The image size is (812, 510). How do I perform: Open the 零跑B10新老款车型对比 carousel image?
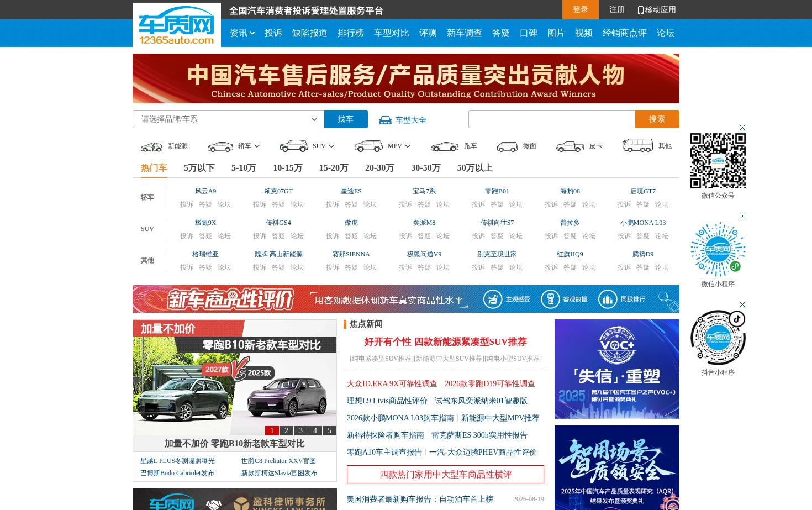235,378
